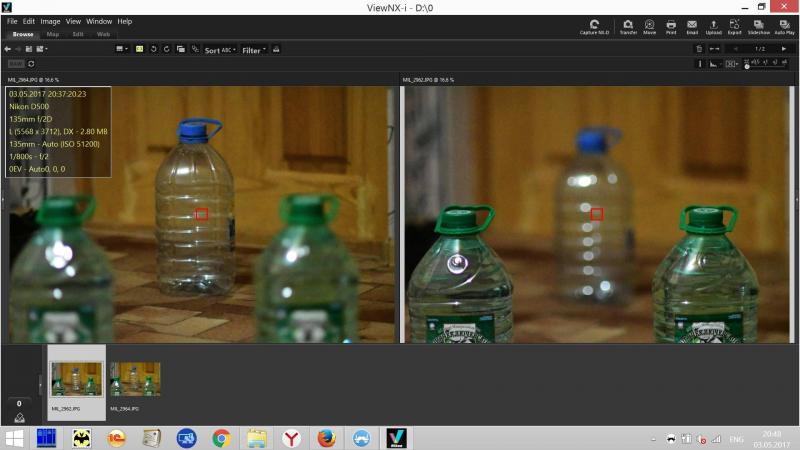This screenshot has height=450, width=800.
Task: Go to the next image arrow
Action: coord(784,48)
